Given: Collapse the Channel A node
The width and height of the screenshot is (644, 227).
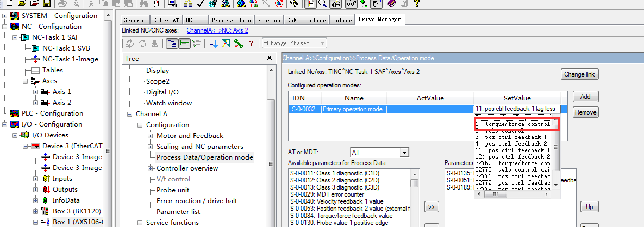Looking at the screenshot, I should click(x=130, y=114).
